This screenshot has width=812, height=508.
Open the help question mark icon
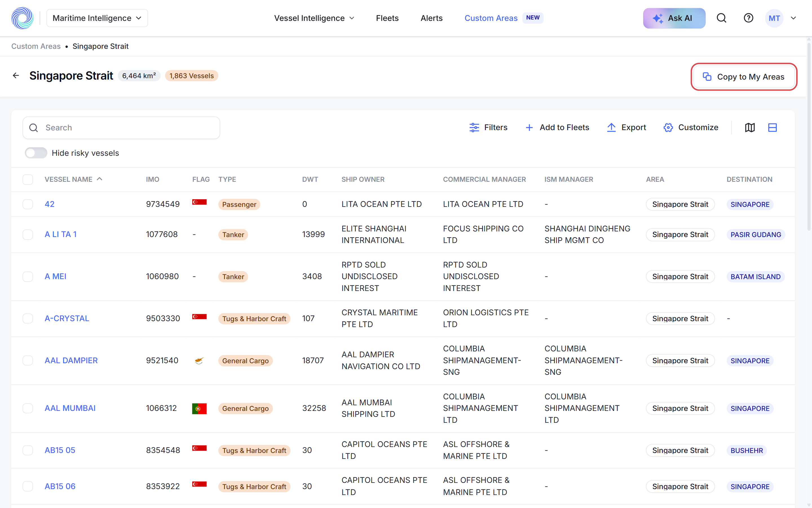point(748,18)
